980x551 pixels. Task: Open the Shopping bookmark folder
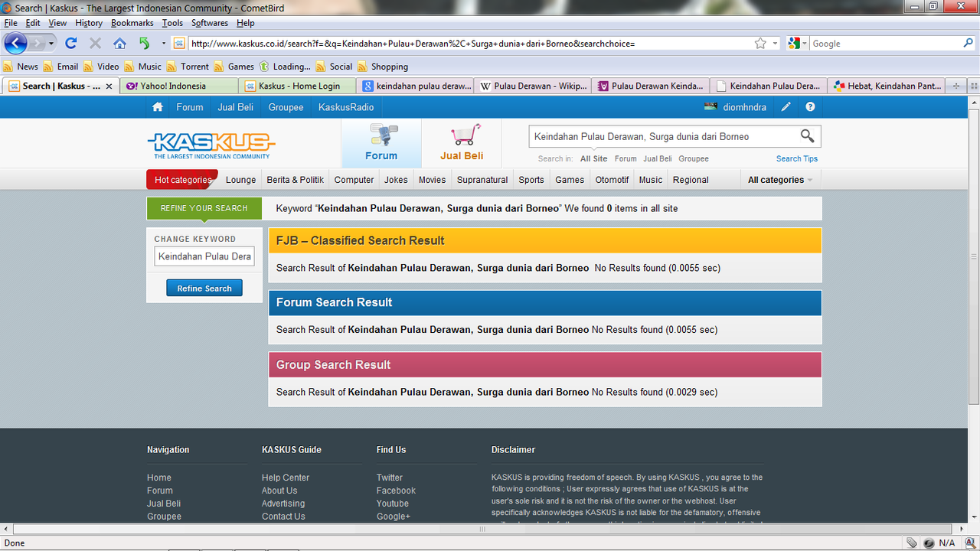click(x=383, y=67)
